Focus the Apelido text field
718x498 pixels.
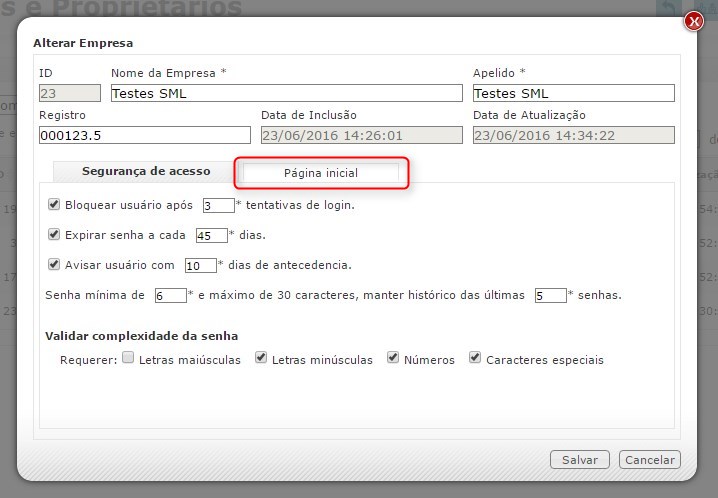pos(573,93)
